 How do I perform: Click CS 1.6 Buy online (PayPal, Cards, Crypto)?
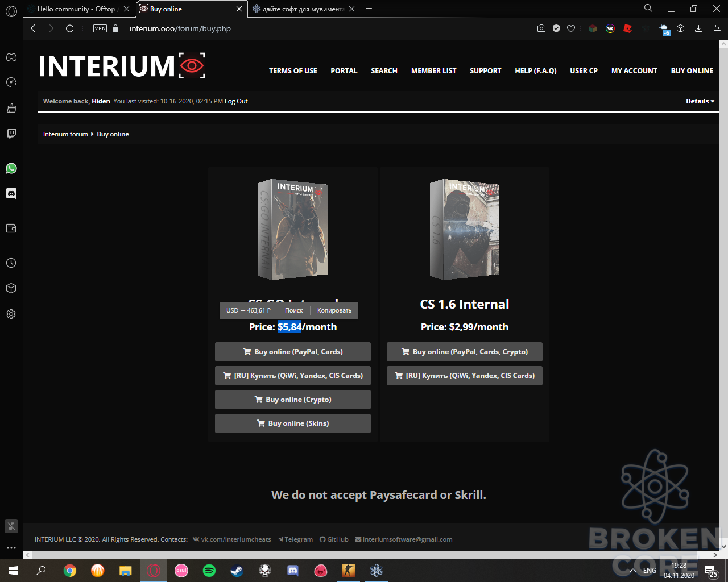pos(465,352)
